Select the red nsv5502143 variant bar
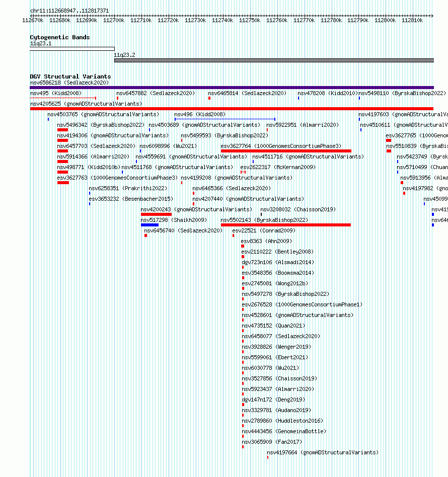The image size is (448, 477). point(286,225)
